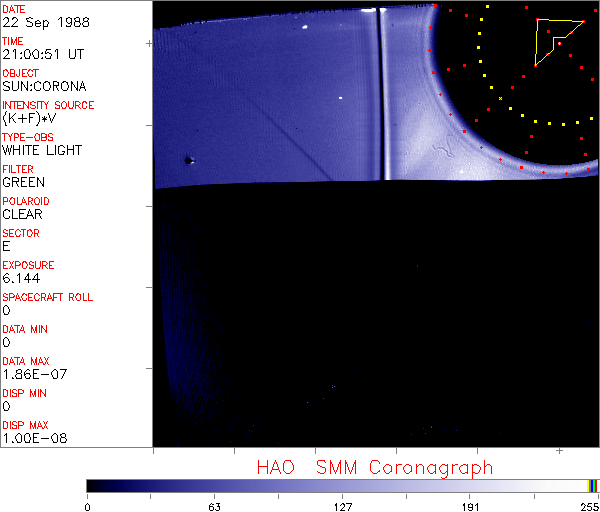Click the DATA MAX value 1.86E-07
Screen dimensions: 600x512
point(31,375)
